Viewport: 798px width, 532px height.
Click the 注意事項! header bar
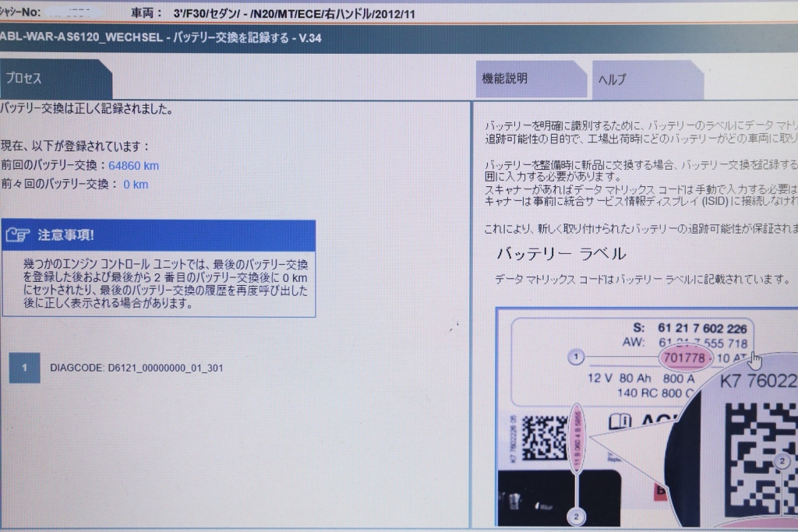tap(159, 235)
